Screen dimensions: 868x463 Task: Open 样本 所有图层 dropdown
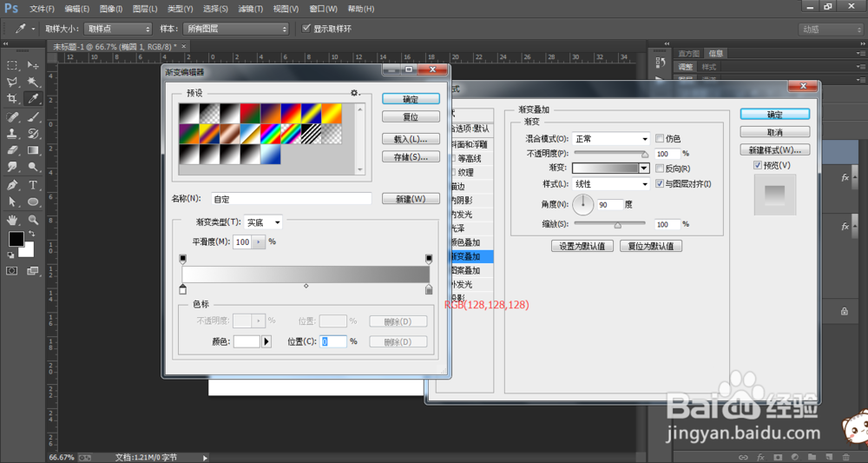[x=236, y=29]
